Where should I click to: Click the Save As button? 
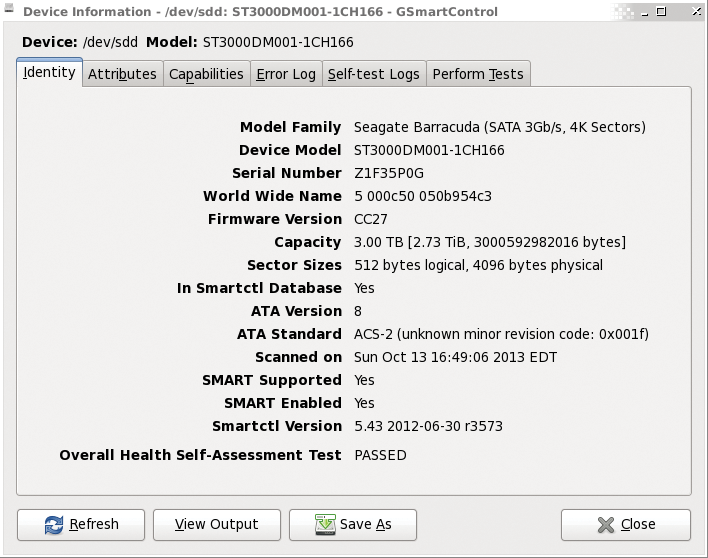tap(353, 525)
